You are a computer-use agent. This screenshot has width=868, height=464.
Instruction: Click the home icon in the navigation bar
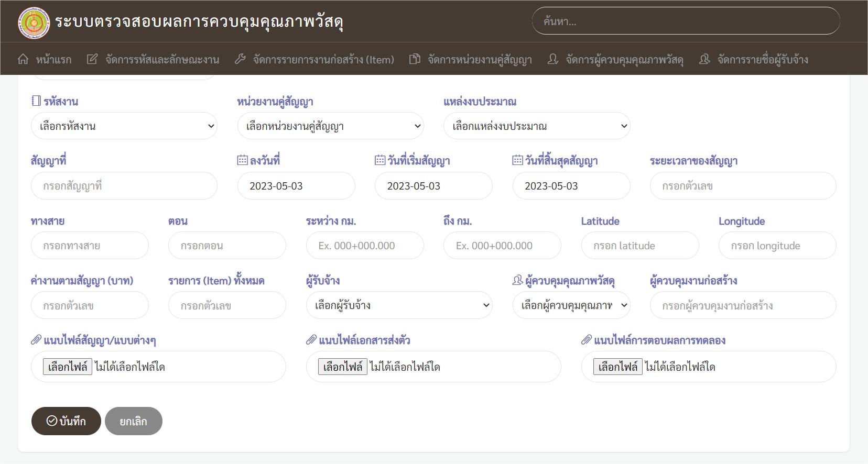coord(23,59)
